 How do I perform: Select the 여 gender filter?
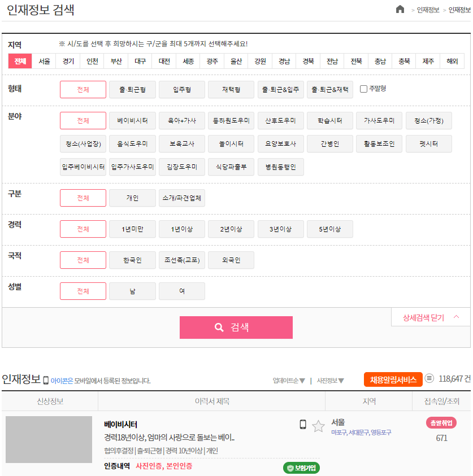point(181,291)
